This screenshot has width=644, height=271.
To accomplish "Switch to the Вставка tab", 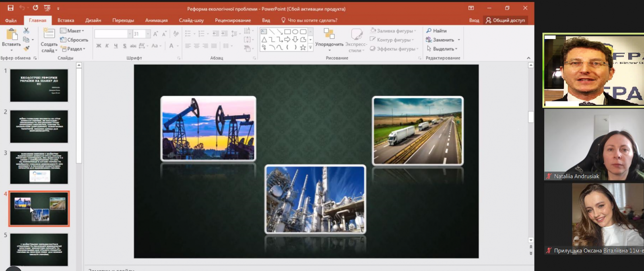I will tap(66, 20).
